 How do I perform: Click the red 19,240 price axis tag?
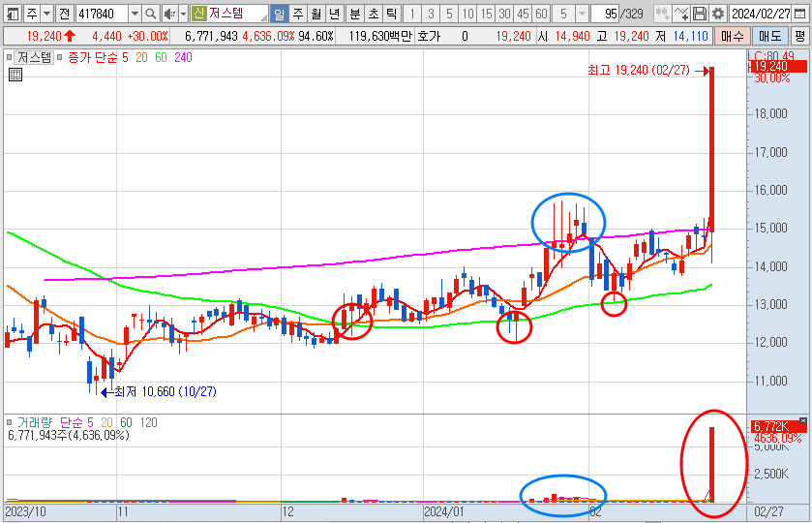click(777, 67)
